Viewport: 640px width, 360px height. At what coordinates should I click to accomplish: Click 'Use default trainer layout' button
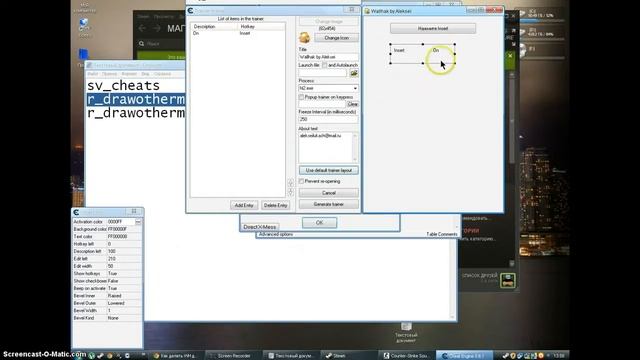pos(329,170)
